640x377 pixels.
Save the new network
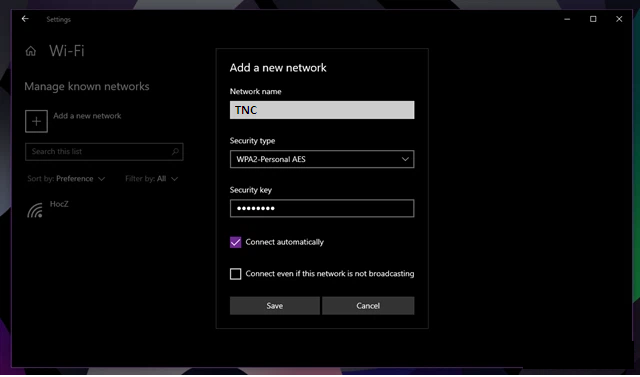tap(275, 306)
